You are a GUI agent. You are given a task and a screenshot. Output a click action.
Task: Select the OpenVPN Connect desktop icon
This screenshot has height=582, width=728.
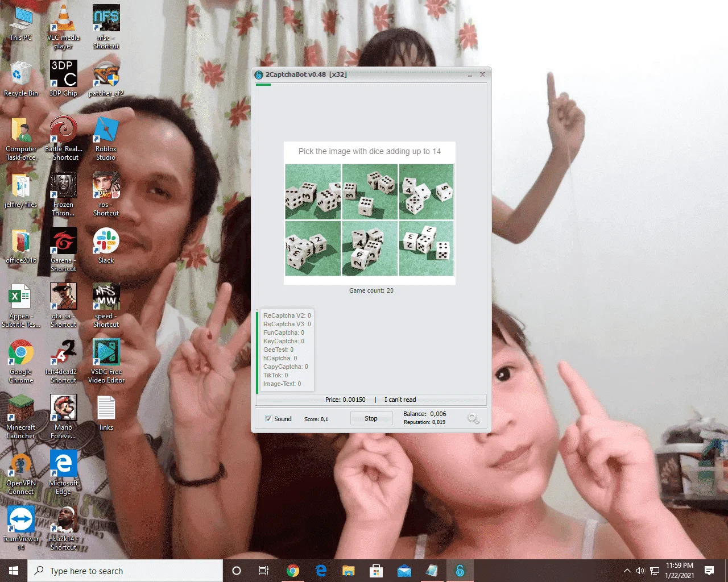pyautogui.click(x=21, y=473)
